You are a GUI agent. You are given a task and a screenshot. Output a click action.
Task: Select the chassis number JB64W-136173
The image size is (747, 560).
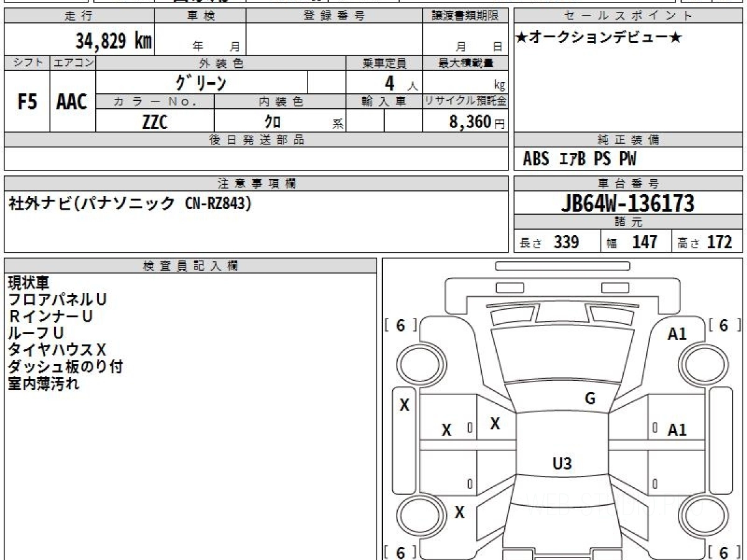point(628,203)
